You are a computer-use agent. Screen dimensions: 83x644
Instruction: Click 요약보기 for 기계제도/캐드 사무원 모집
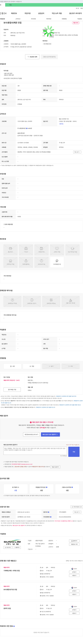(74, 572)
